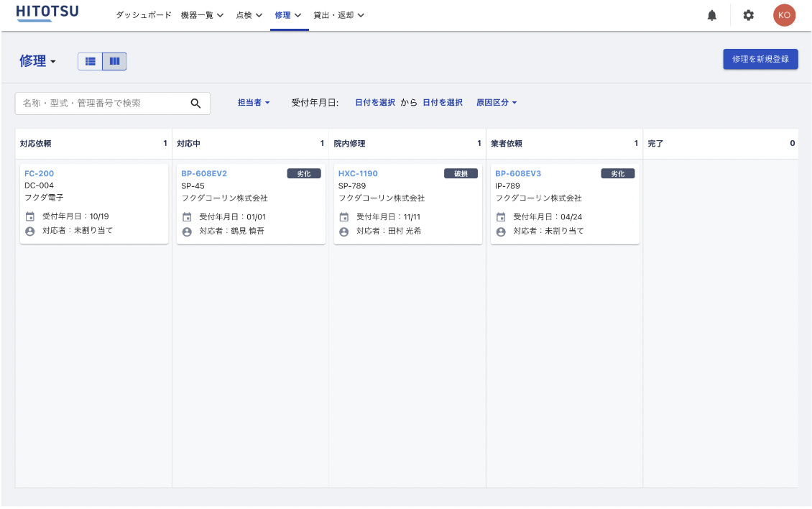Click person icon on FC-200 card
The height and width of the screenshot is (509, 812).
(x=30, y=231)
